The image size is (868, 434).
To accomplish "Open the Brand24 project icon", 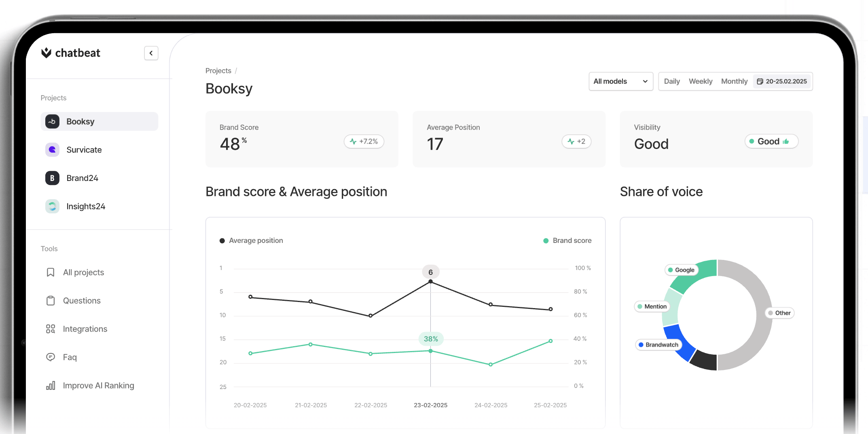I will click(52, 178).
